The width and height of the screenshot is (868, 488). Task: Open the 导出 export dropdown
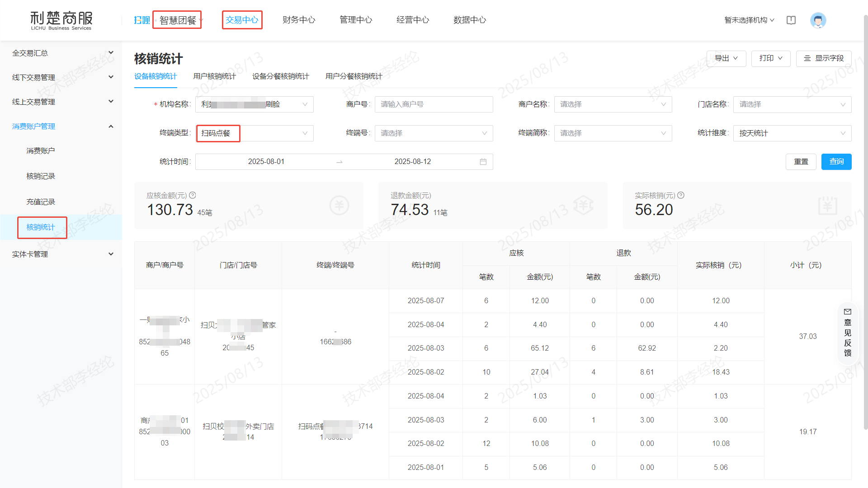click(726, 58)
